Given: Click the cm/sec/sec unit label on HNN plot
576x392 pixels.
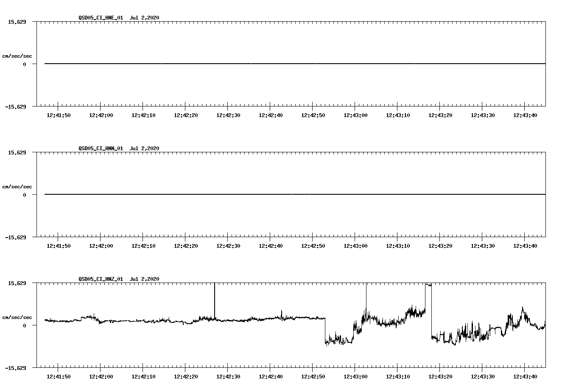Looking at the screenshot, I should tap(17, 187).
